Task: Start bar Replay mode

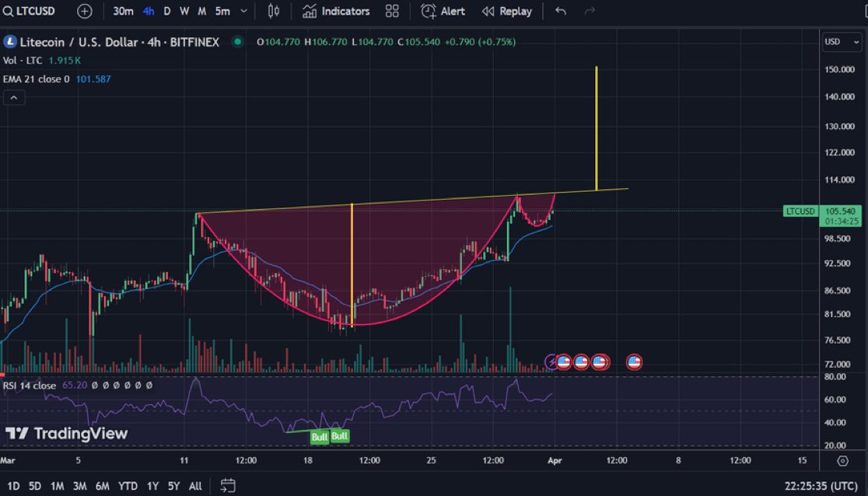Action: [x=506, y=11]
